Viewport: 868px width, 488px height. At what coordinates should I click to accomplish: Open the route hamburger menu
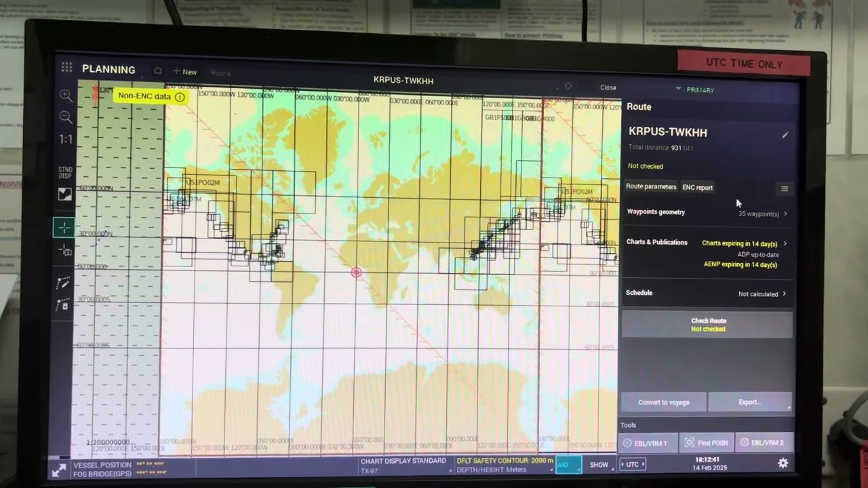785,189
